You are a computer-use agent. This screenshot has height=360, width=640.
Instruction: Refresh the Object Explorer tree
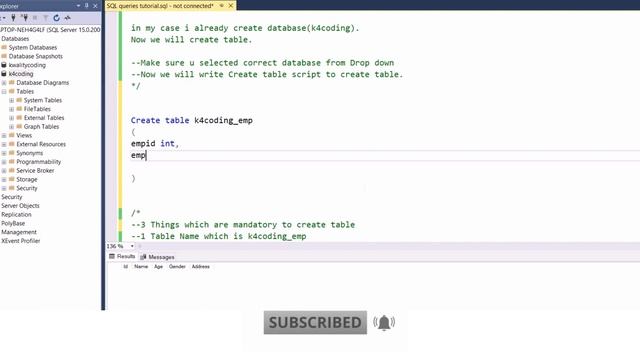click(x=56, y=18)
